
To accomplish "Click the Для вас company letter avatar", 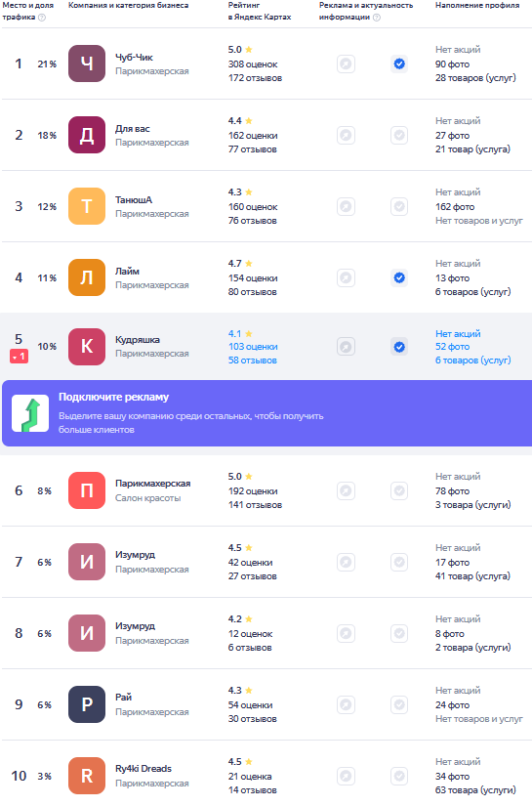I will 87,135.
